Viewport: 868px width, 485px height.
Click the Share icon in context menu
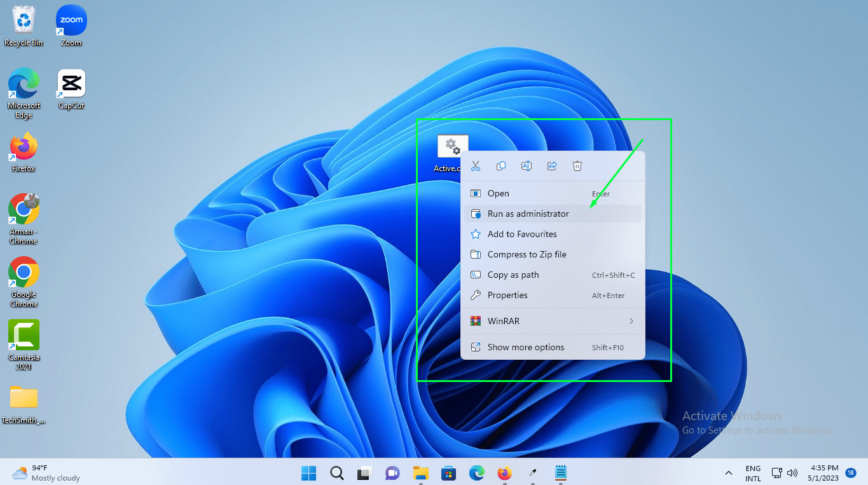pos(552,166)
